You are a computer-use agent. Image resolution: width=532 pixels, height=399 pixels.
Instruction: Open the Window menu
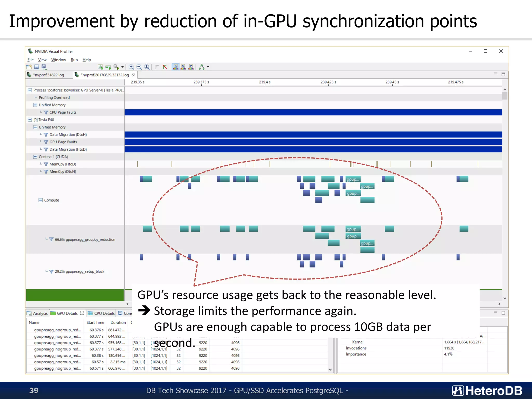(58, 60)
